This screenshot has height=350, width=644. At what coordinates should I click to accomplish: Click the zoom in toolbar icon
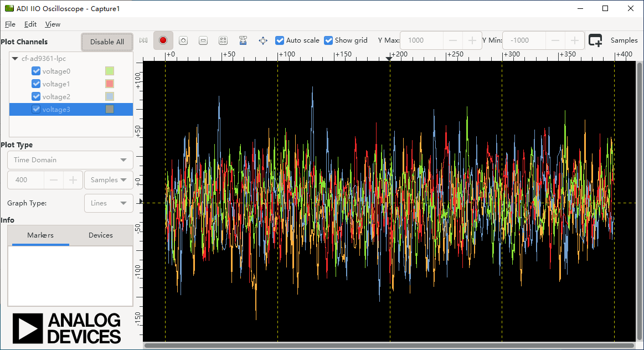tap(183, 40)
